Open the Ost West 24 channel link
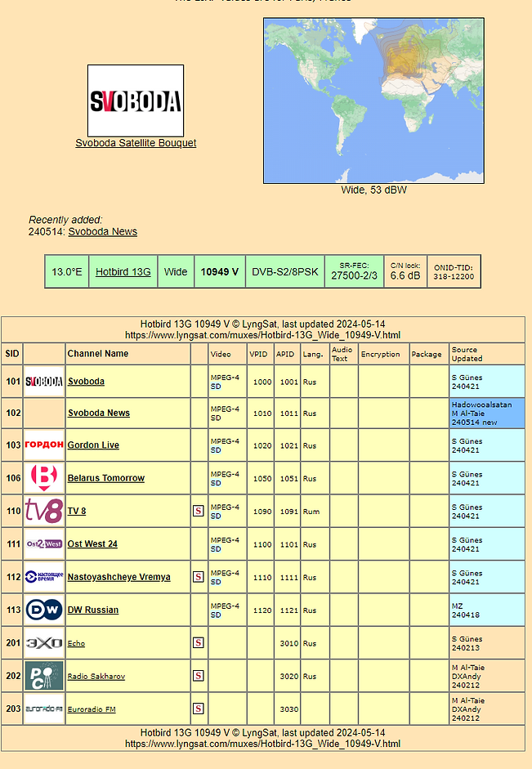Image resolution: width=532 pixels, height=769 pixels. coord(92,544)
